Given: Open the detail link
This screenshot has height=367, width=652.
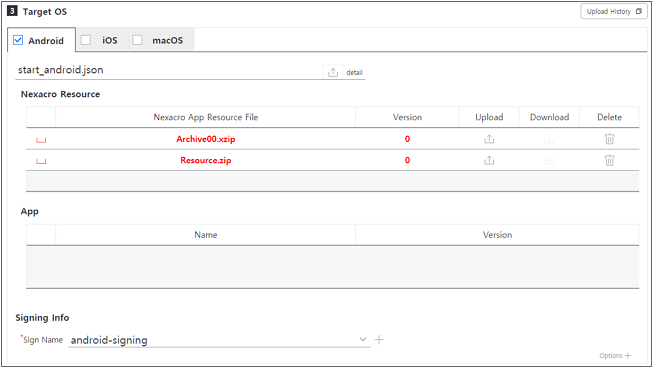Looking at the screenshot, I should (x=354, y=72).
